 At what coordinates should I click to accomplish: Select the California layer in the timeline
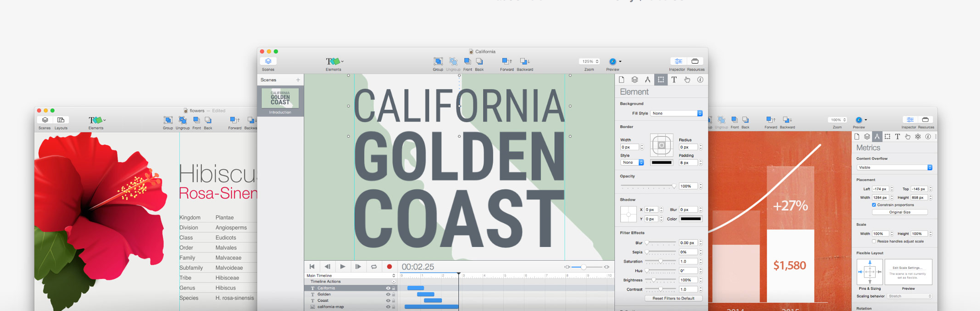pyautogui.click(x=350, y=288)
